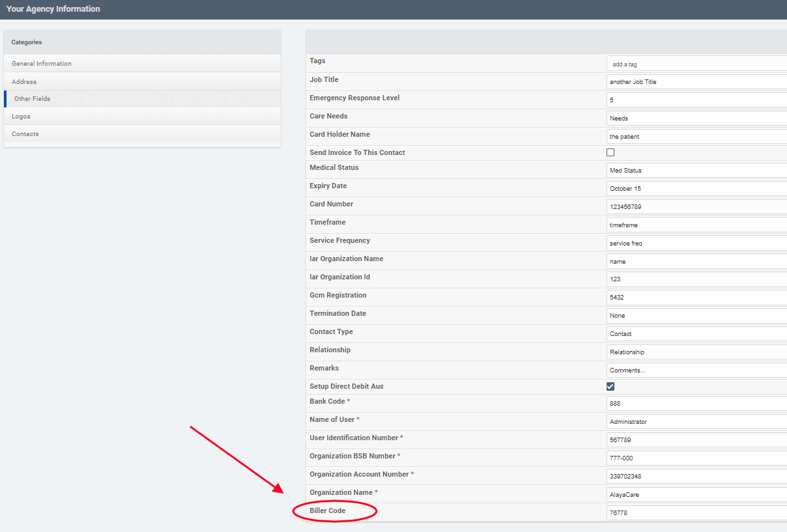Select the Emergency Response Level field
This screenshot has height=532, width=787.
tap(696, 100)
